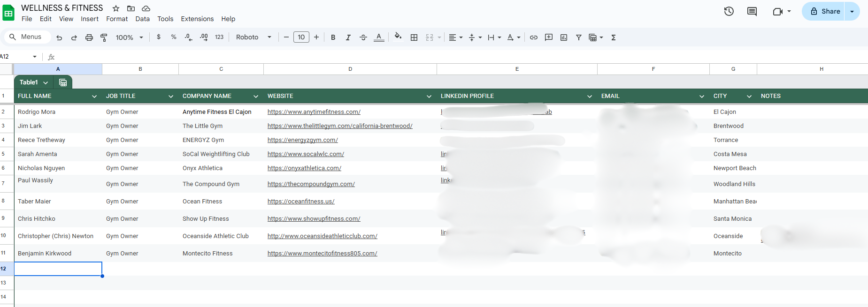Open the zoom 100% dropdown
Screen dimensions: 868x307
pos(129,37)
